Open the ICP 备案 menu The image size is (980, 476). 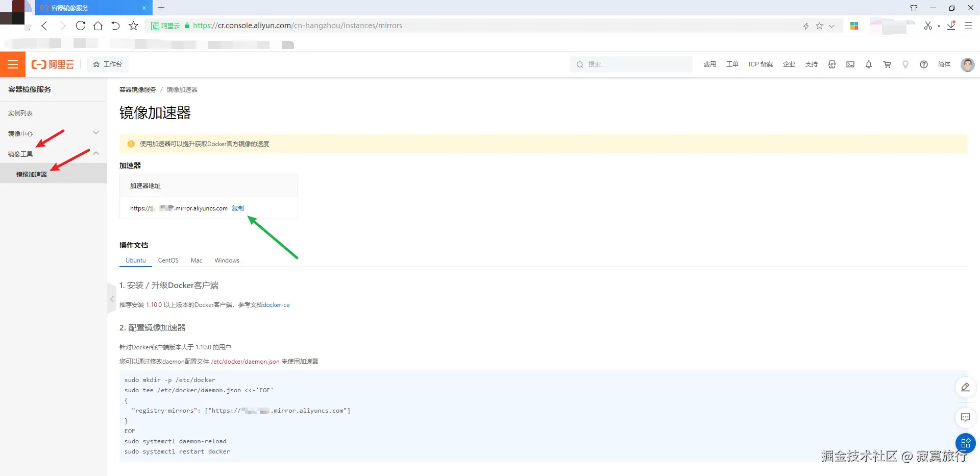pos(761,64)
